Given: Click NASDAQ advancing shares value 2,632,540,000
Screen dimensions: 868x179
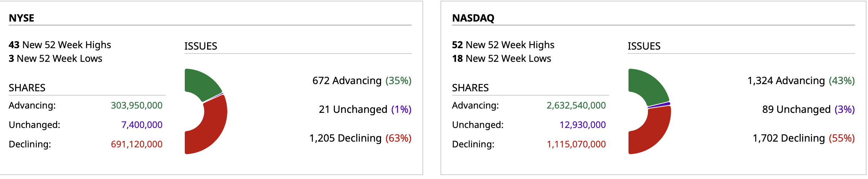Looking at the screenshot, I should pyautogui.click(x=576, y=105).
